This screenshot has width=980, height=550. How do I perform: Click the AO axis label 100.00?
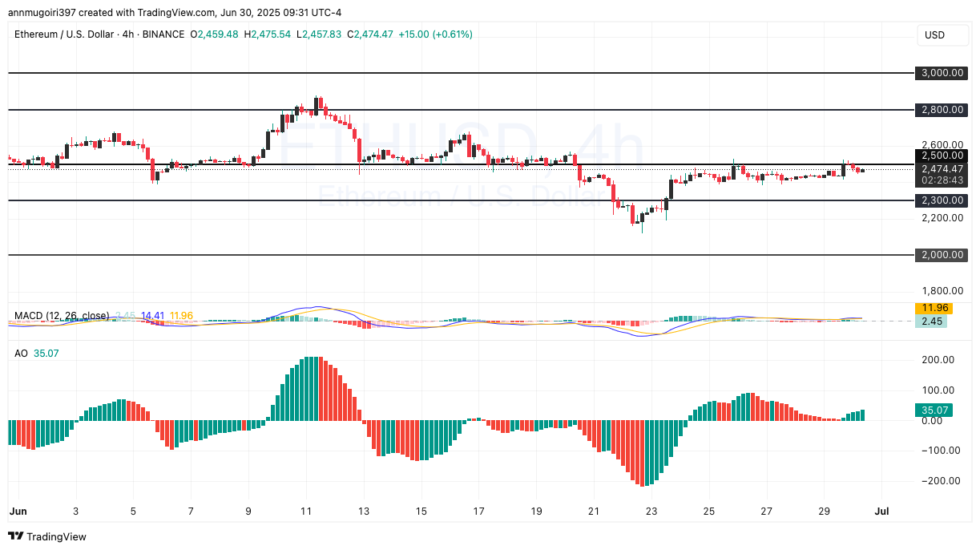938,390
